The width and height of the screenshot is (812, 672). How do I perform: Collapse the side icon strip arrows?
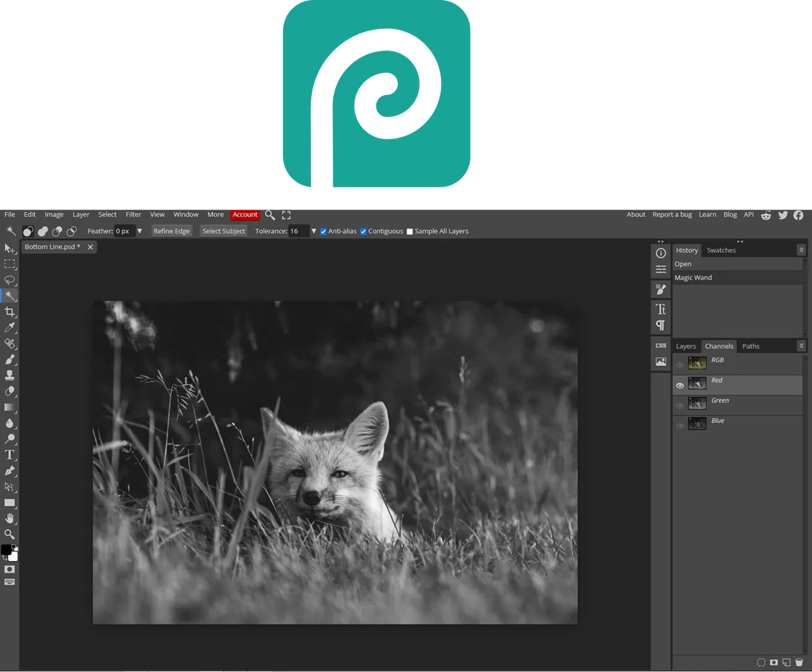click(661, 241)
